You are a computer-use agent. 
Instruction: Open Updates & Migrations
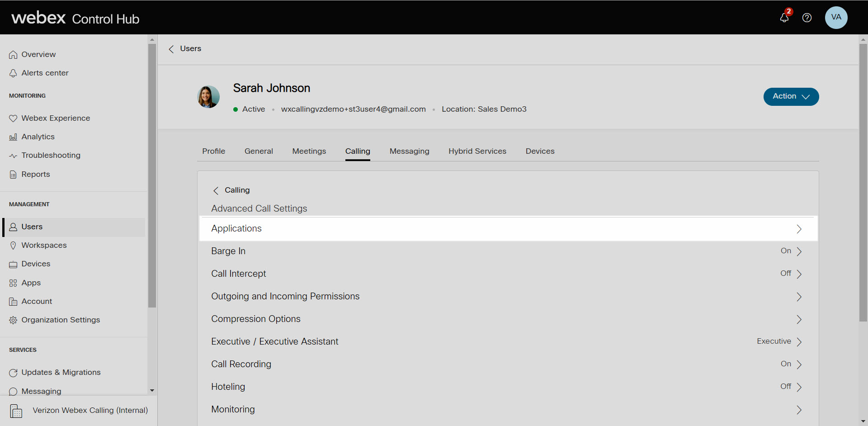click(61, 372)
